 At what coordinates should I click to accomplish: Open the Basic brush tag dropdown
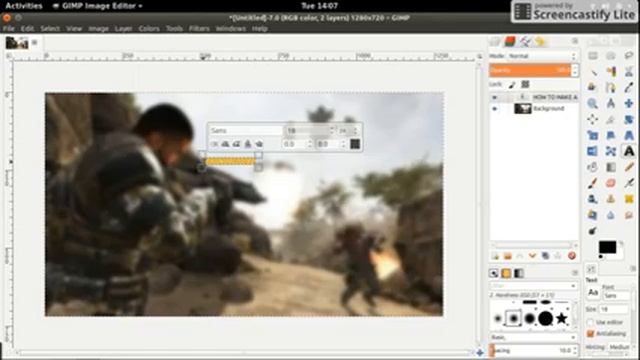point(533,337)
